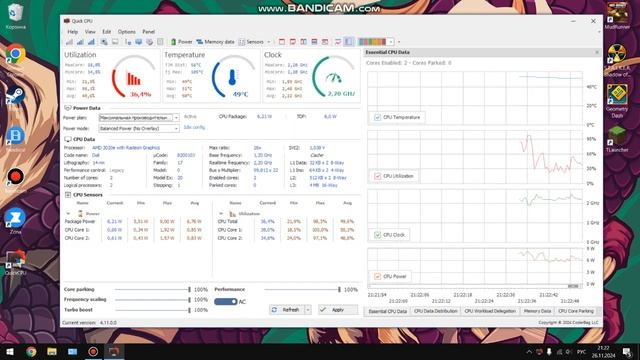This screenshot has width=640, height=360.
Task: Toggle the CPU Clock checkbox
Action: (378, 235)
